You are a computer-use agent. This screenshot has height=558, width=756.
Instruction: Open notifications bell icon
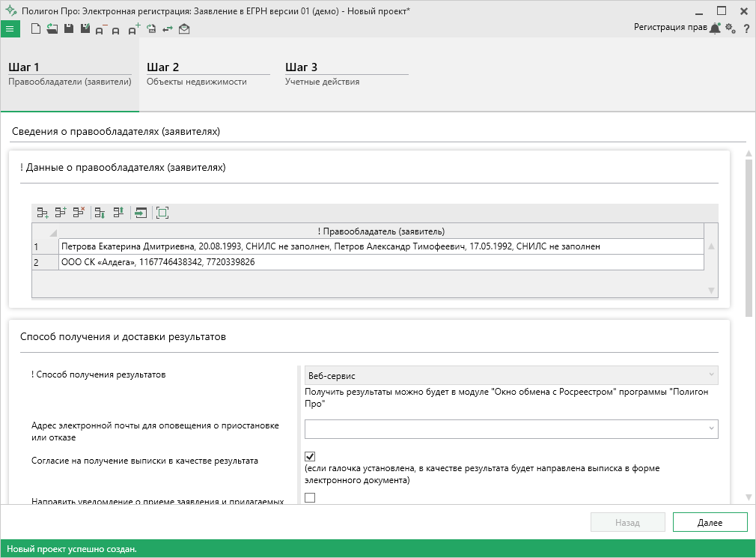tap(716, 28)
